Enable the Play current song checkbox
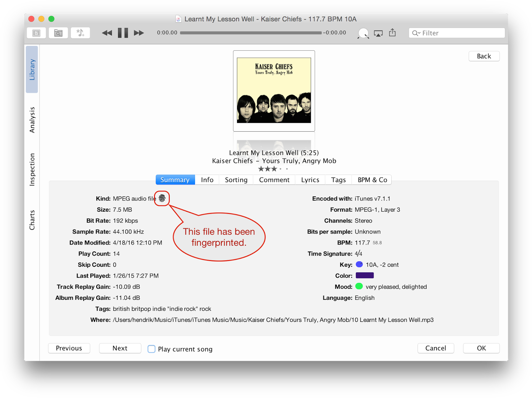This screenshot has width=532, height=398. [151, 349]
